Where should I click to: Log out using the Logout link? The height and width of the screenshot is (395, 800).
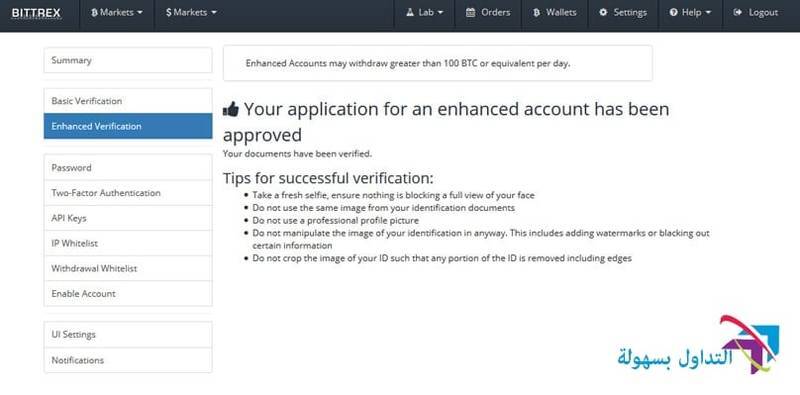tap(756, 13)
